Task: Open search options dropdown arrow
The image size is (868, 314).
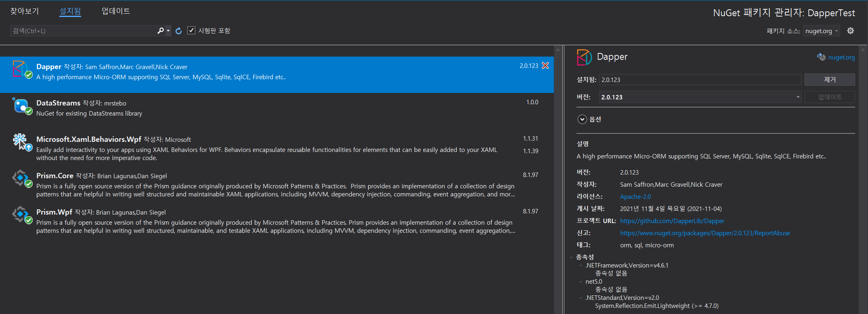Action: tap(168, 31)
